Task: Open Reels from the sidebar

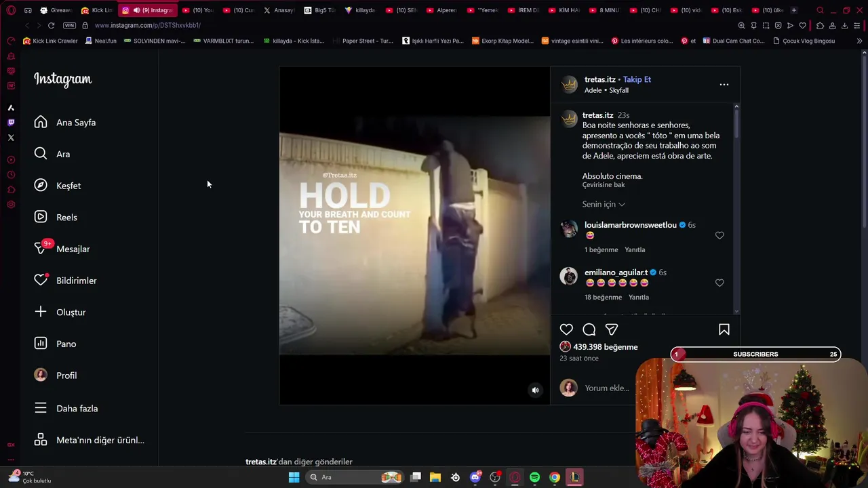Action: pyautogui.click(x=56, y=218)
